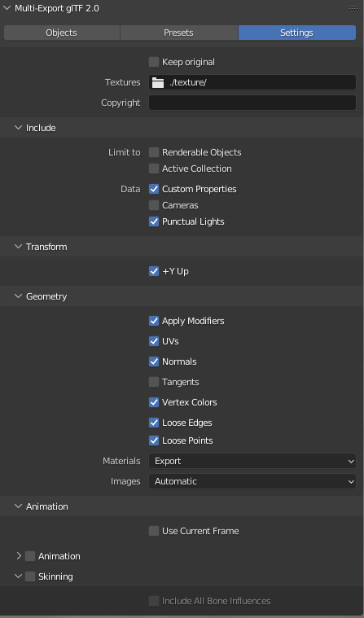Viewport: 364px width, 618px height.
Task: Expand the Animation sub-panel arrow
Action: tap(19, 556)
